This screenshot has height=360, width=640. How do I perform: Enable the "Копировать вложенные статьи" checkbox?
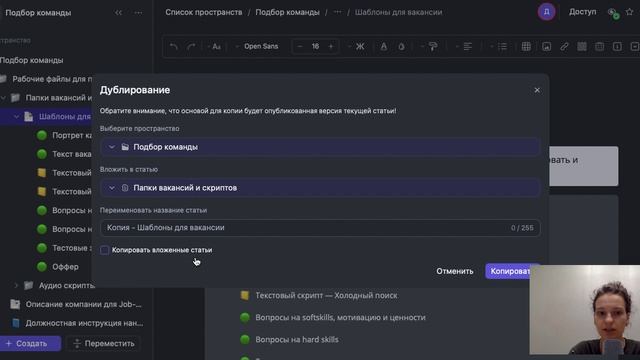click(x=104, y=250)
